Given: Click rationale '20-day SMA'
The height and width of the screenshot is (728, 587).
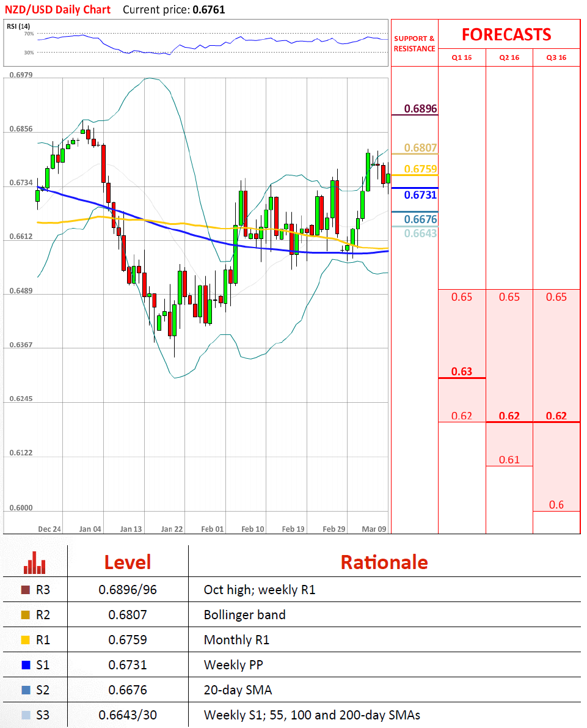Looking at the screenshot, I should (238, 690).
